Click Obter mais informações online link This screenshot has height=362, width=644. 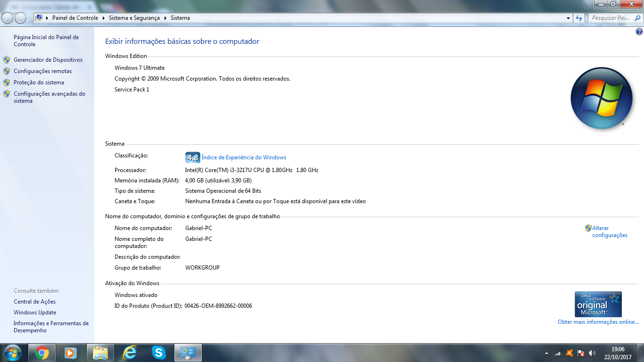pyautogui.click(x=598, y=322)
